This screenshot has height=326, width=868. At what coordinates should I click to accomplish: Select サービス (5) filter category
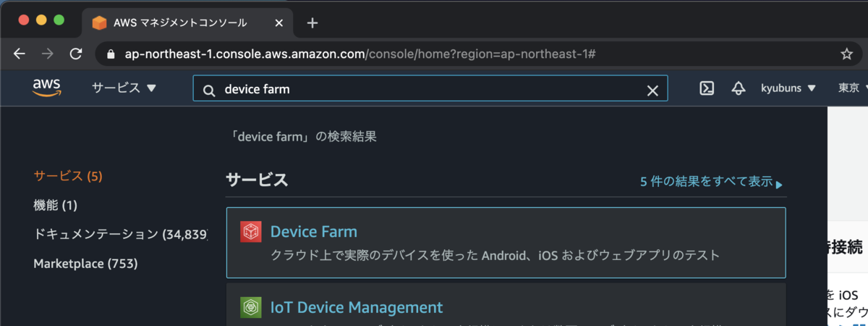click(68, 176)
